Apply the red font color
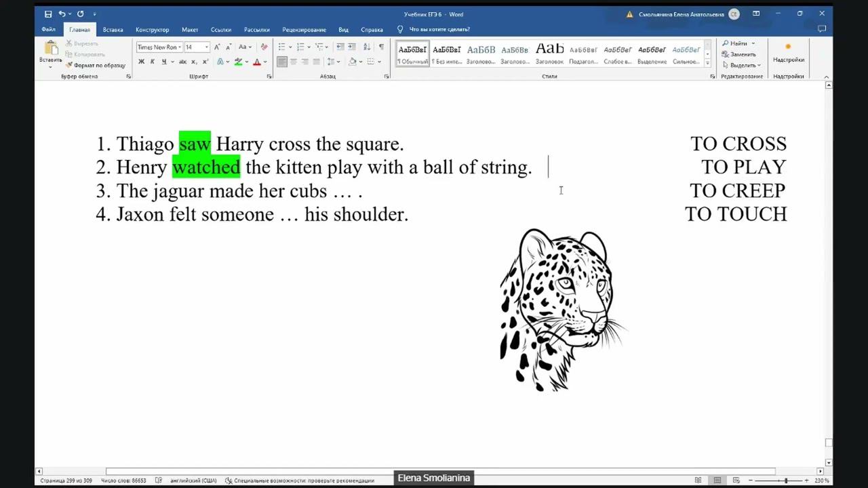The width and height of the screenshot is (868, 488). (256, 62)
